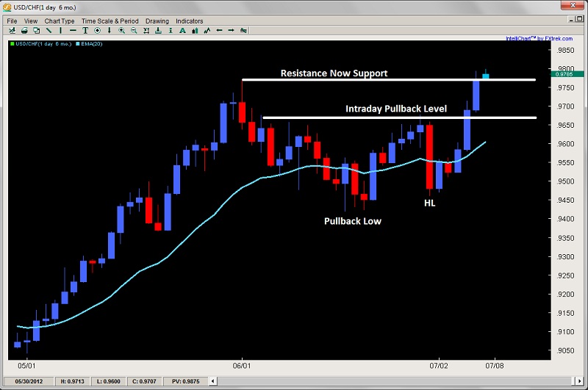
Task: Minimize the inner chart document window
Action: point(572,19)
